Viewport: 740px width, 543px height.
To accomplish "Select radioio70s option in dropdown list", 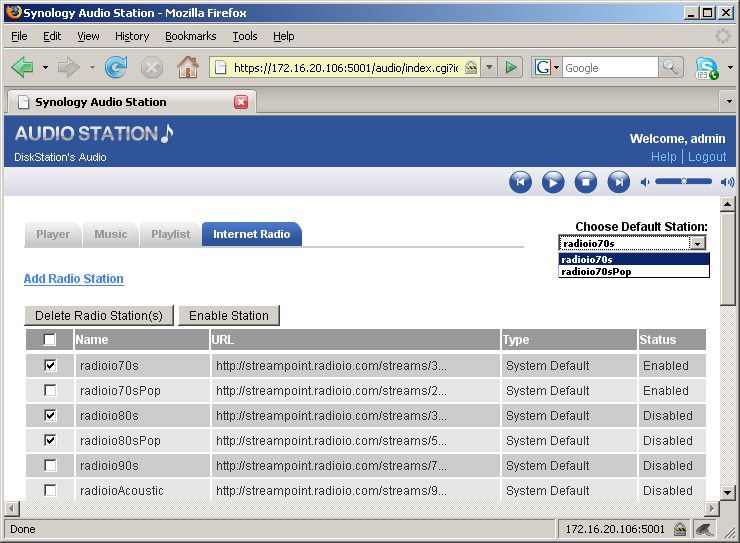I will [634, 259].
